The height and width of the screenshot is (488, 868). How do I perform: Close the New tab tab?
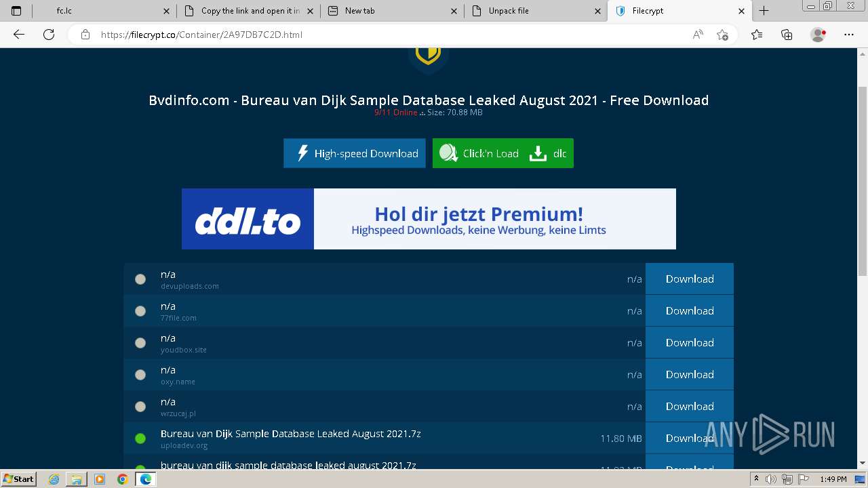454,11
